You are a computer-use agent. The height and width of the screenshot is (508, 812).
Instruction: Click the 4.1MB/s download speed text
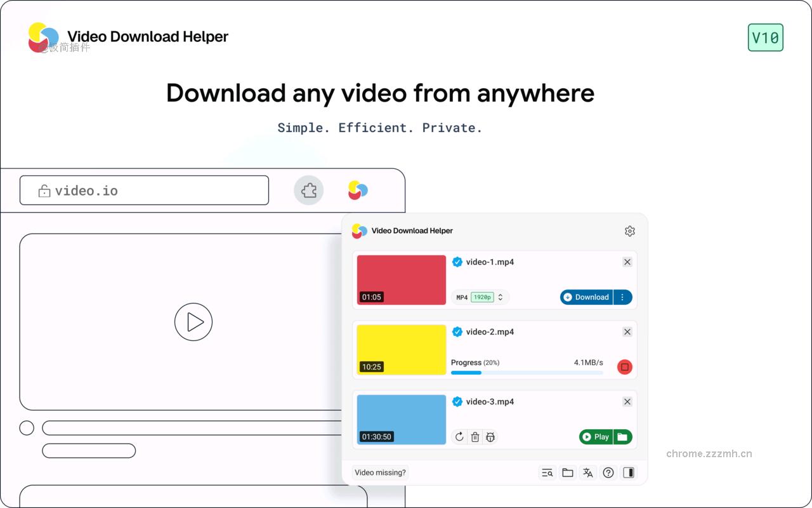click(x=589, y=363)
